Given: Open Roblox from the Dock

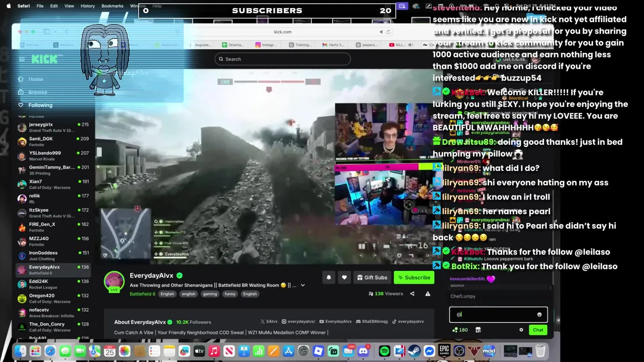Looking at the screenshot, I should (x=318, y=351).
